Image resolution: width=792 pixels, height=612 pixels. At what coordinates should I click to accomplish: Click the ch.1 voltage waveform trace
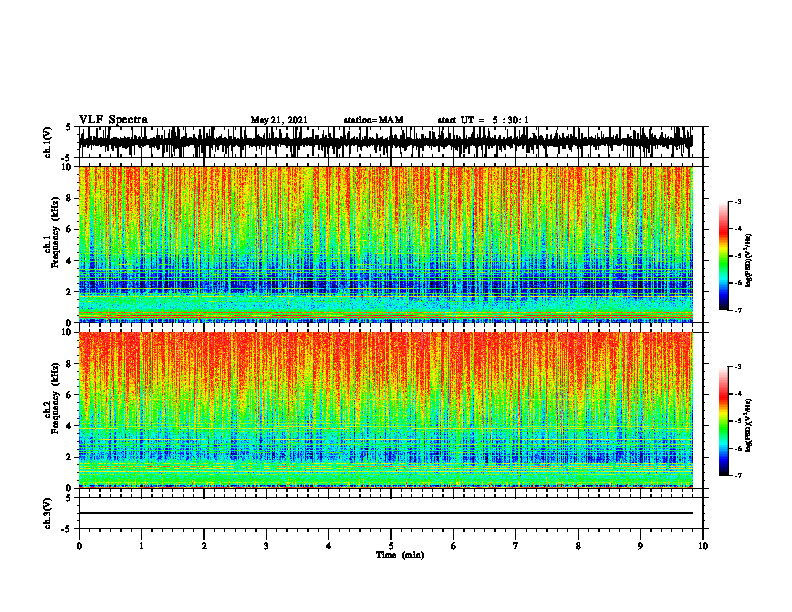(x=385, y=142)
